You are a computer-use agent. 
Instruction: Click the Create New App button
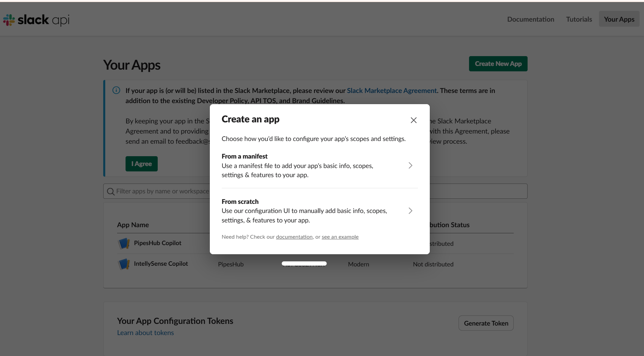[498, 64]
